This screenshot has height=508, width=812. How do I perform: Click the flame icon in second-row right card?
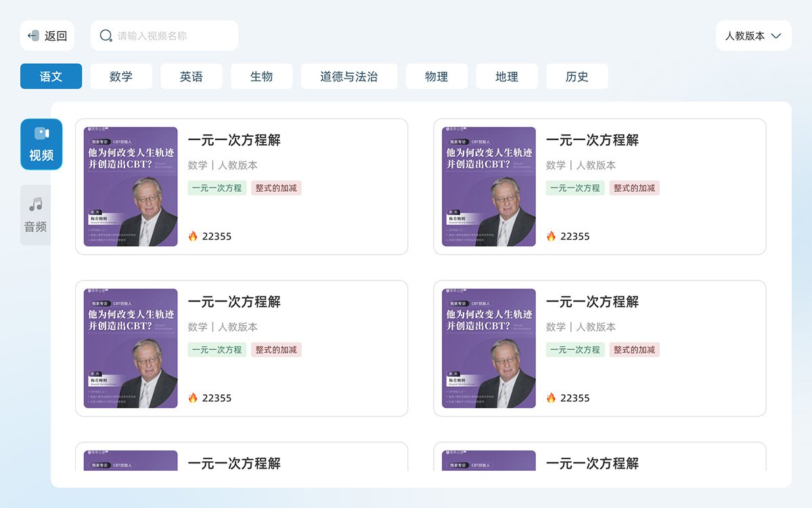click(551, 398)
